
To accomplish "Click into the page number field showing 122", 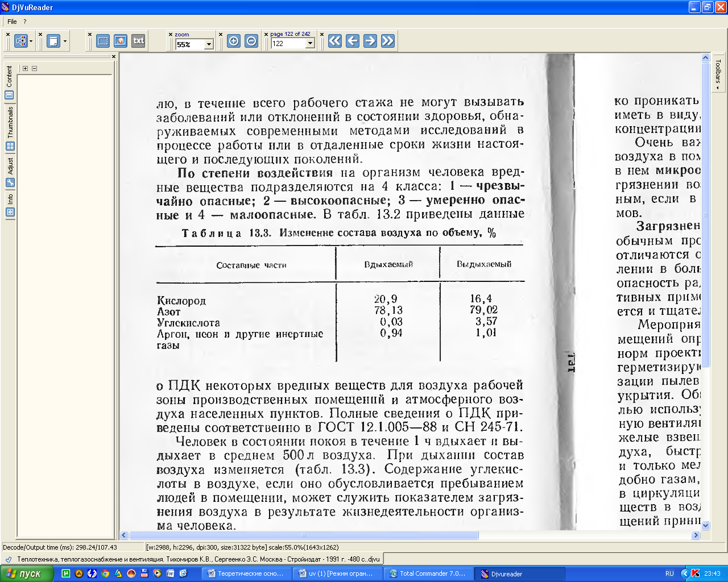I will [288, 44].
